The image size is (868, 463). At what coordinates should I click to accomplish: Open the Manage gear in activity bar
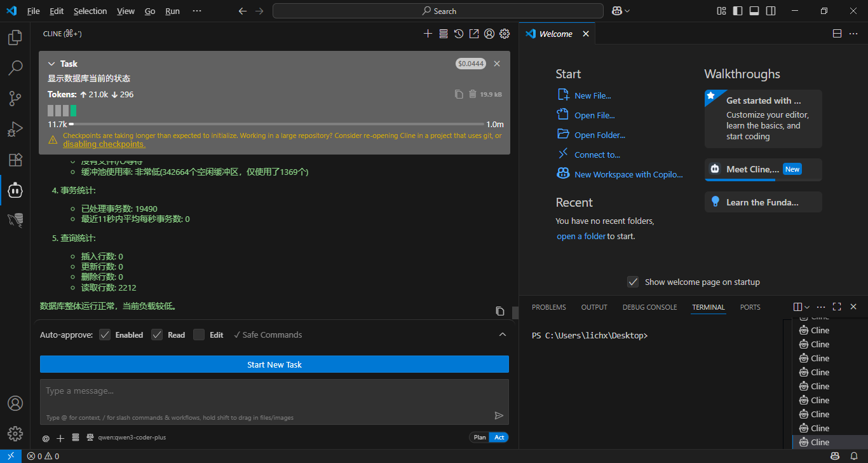[x=15, y=434]
